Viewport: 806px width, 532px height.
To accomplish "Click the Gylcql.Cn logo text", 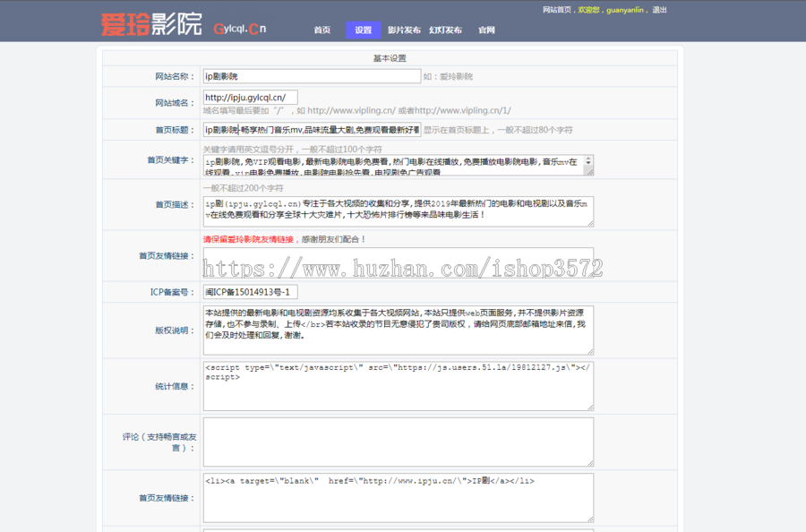I will pos(240,29).
